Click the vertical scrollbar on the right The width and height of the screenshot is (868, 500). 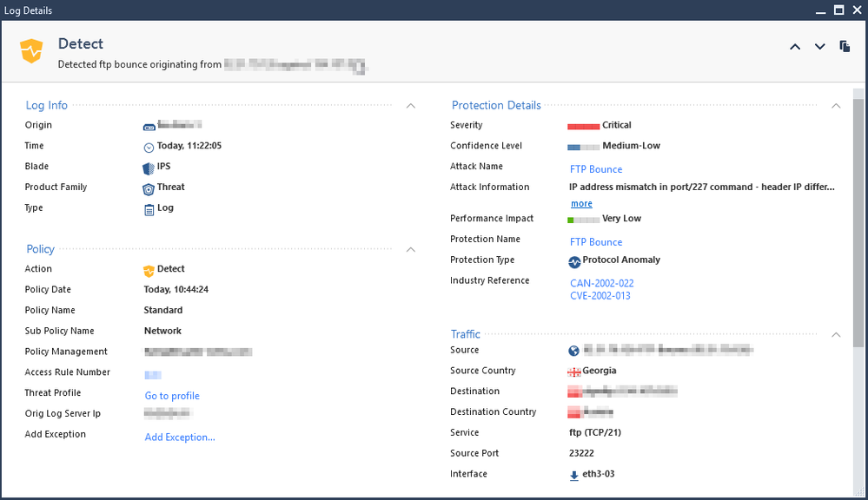[x=858, y=217]
